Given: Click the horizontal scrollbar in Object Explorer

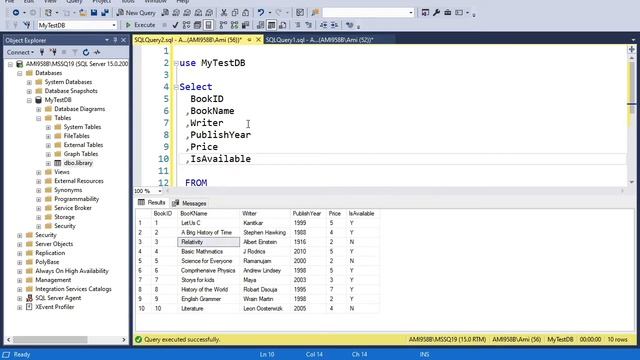Looking at the screenshot, I should pos(66,340).
